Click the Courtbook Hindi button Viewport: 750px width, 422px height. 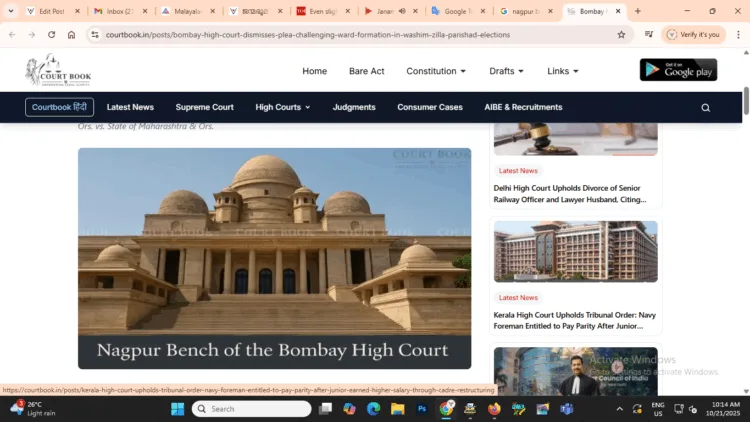pos(59,107)
